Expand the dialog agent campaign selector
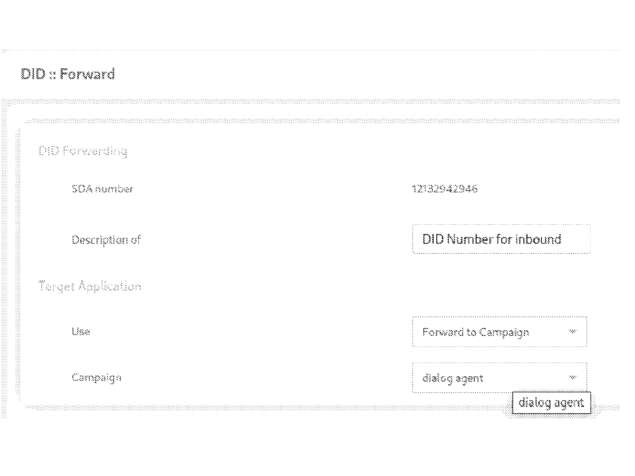 499,378
